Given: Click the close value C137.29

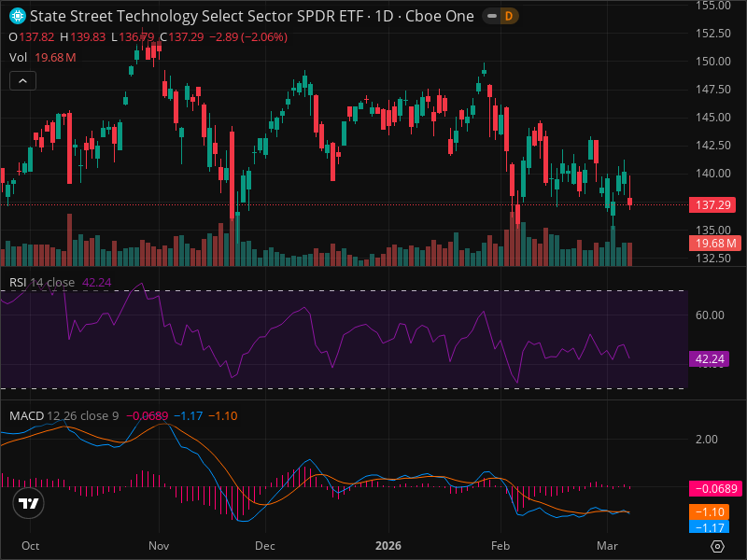Looking at the screenshot, I should pyautogui.click(x=182, y=37).
